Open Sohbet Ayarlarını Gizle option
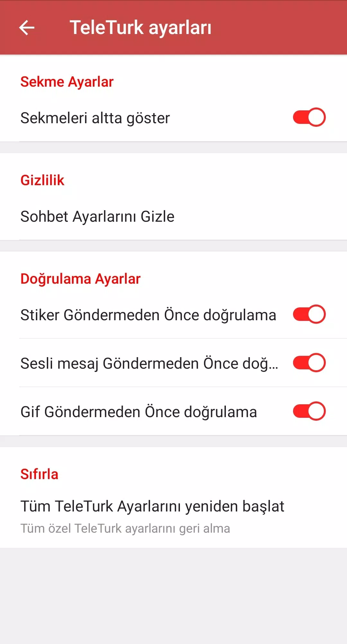 (x=97, y=217)
